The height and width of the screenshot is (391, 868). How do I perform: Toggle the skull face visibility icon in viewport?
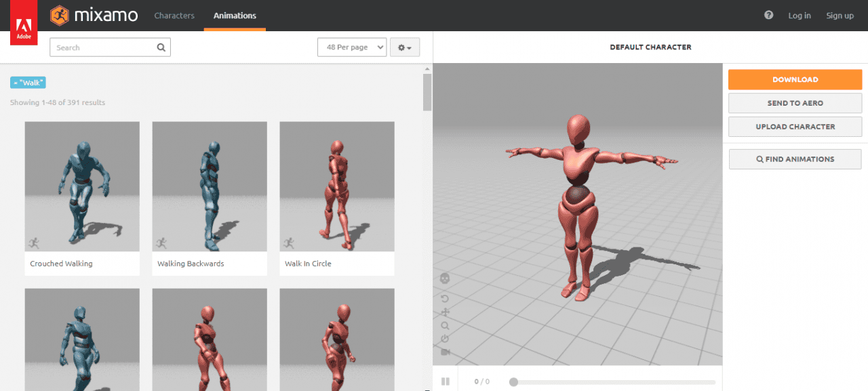pos(446,279)
